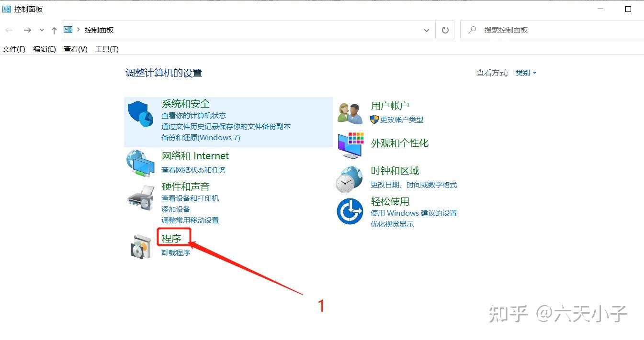644x340 pixels.
Task: Click the Forward navigation arrow
Action: pyautogui.click(x=27, y=30)
